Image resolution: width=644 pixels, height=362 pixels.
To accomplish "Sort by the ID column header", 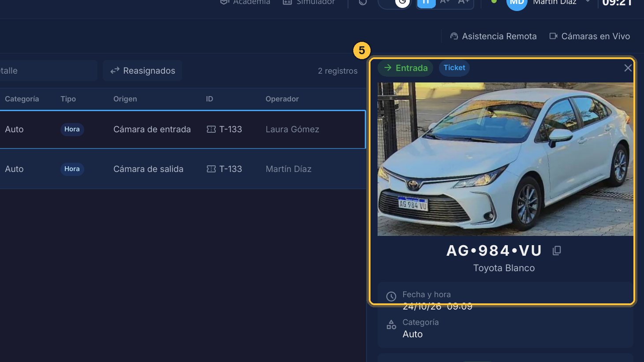I will (x=210, y=99).
